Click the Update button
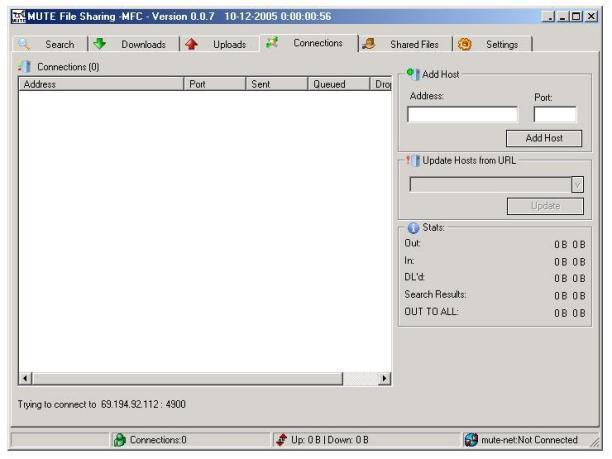Screen dimensions: 612x459 [x=544, y=206]
